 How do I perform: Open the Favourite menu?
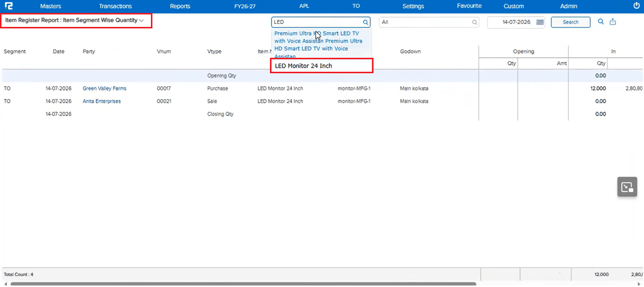(469, 6)
